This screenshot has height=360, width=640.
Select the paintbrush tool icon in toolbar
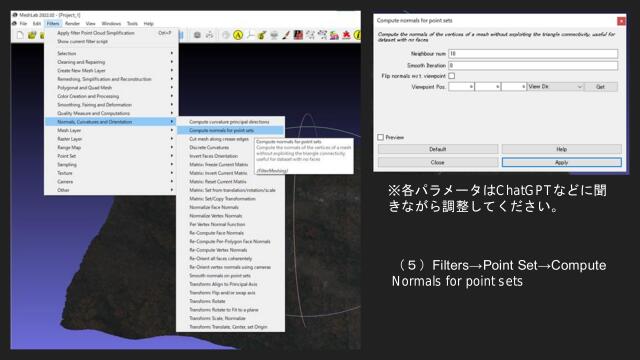[286, 35]
